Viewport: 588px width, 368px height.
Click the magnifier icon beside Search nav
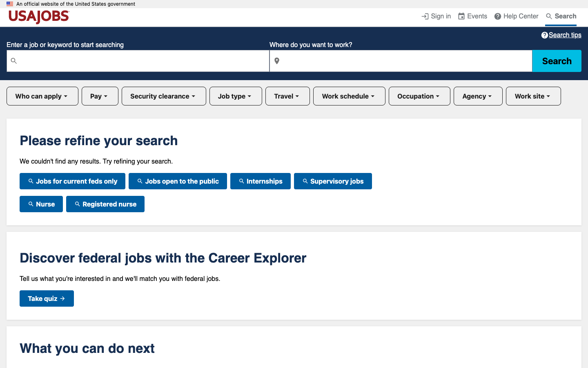tap(549, 16)
